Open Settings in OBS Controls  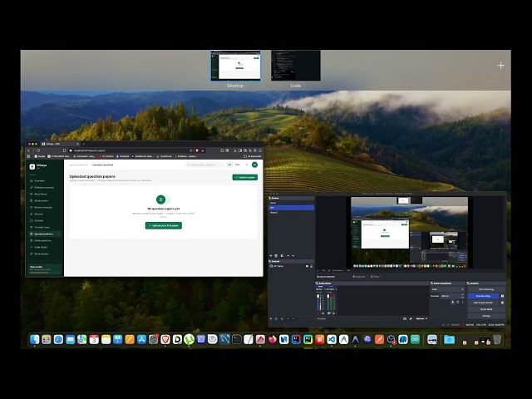pyautogui.click(x=486, y=316)
